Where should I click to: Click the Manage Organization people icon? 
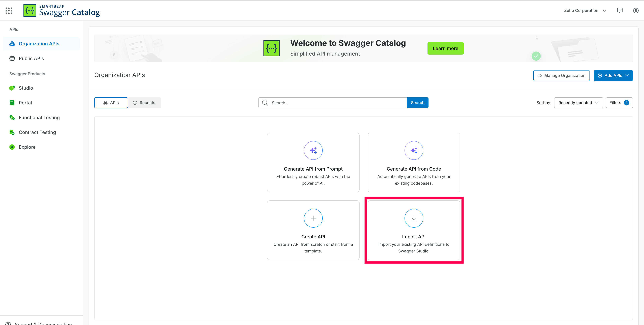(x=540, y=76)
